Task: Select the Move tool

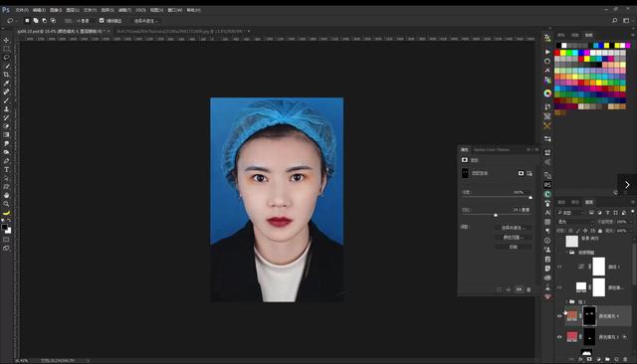Action: (6, 40)
